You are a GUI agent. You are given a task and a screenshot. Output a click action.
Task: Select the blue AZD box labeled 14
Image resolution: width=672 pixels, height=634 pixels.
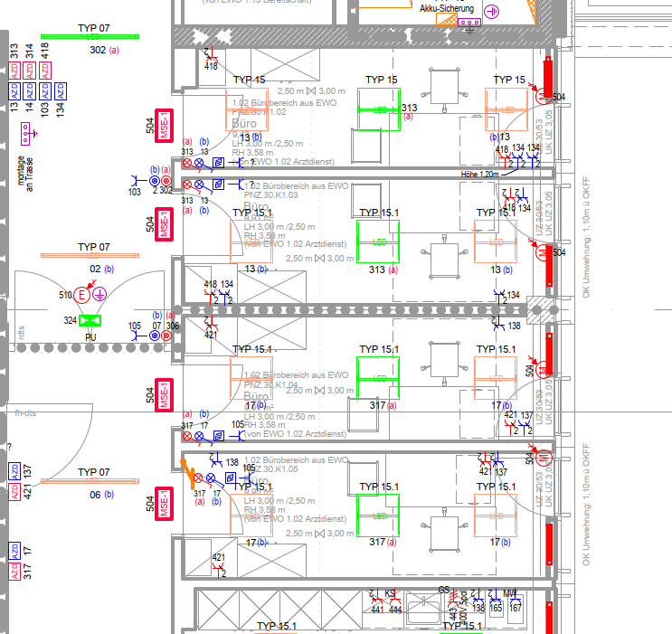(x=30, y=91)
